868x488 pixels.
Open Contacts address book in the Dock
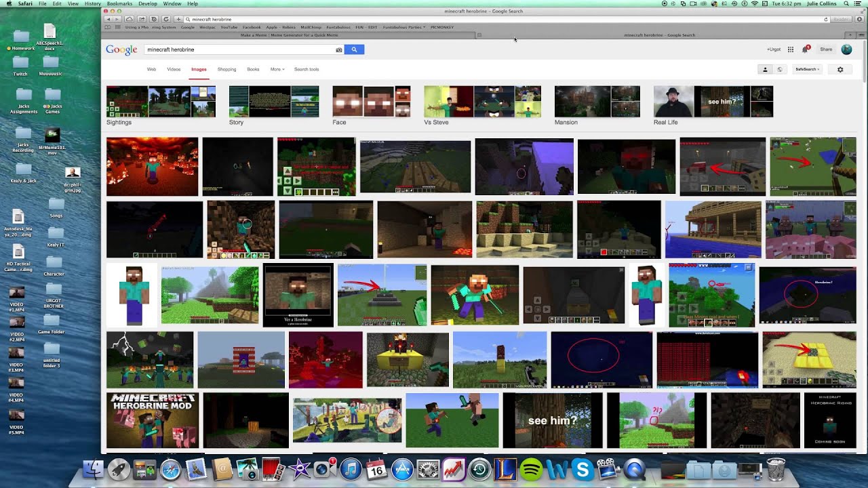pos(222,469)
